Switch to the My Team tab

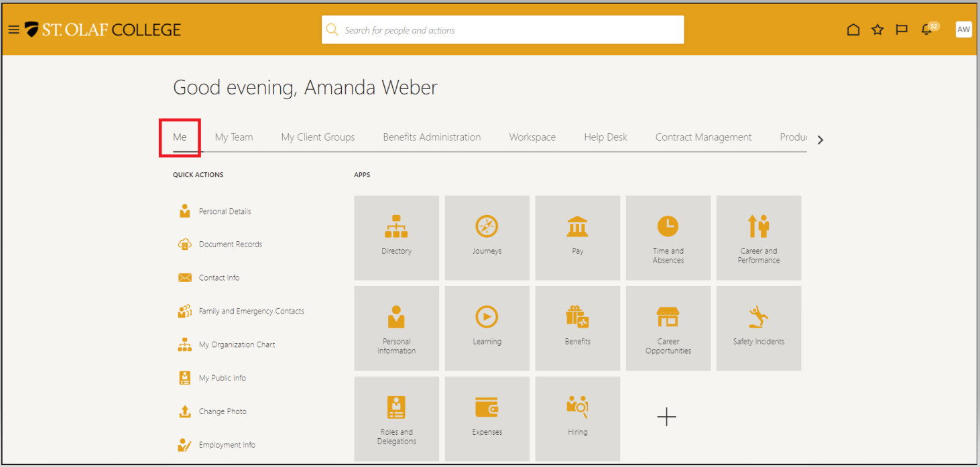pos(234,137)
